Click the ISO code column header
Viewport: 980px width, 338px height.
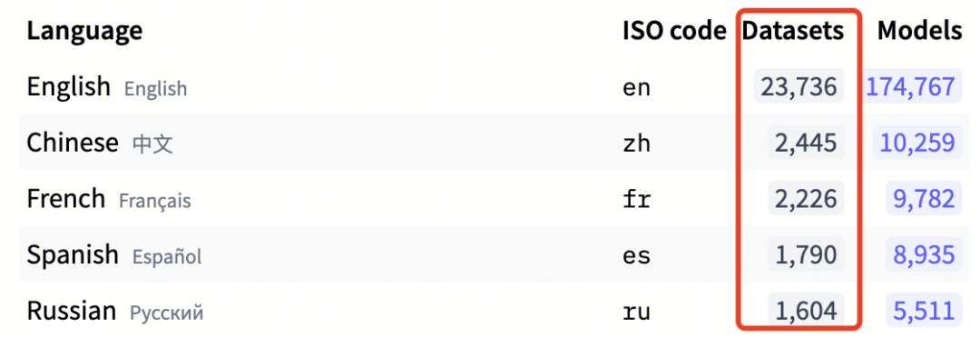coord(674,30)
